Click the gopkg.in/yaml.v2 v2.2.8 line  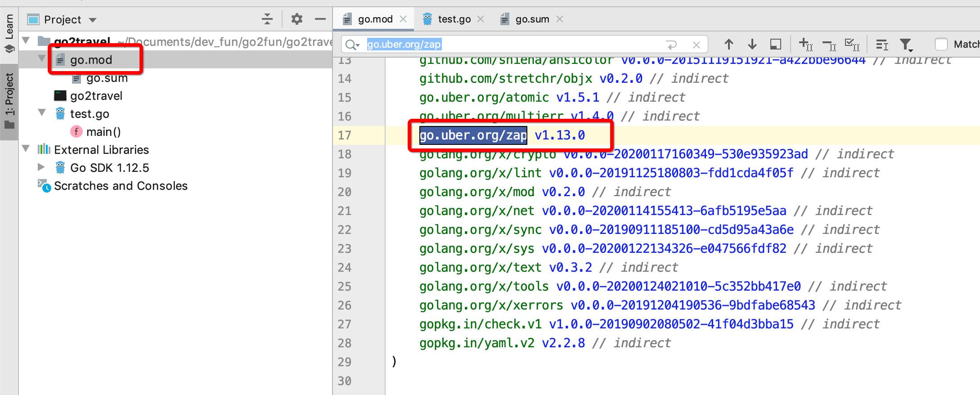[x=545, y=343]
